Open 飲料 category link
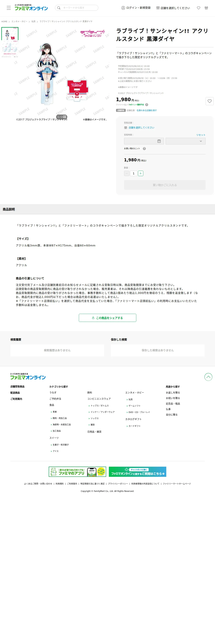The image size is (215, 644). click(x=90, y=393)
